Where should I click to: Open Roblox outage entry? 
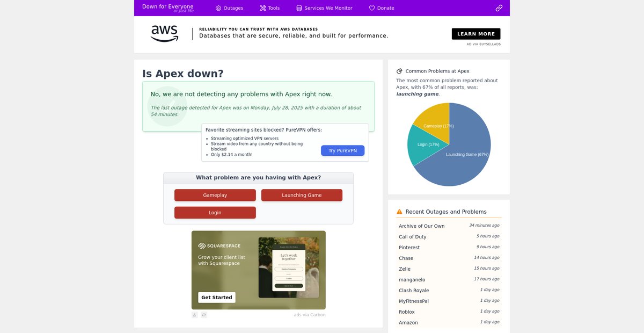point(449,312)
